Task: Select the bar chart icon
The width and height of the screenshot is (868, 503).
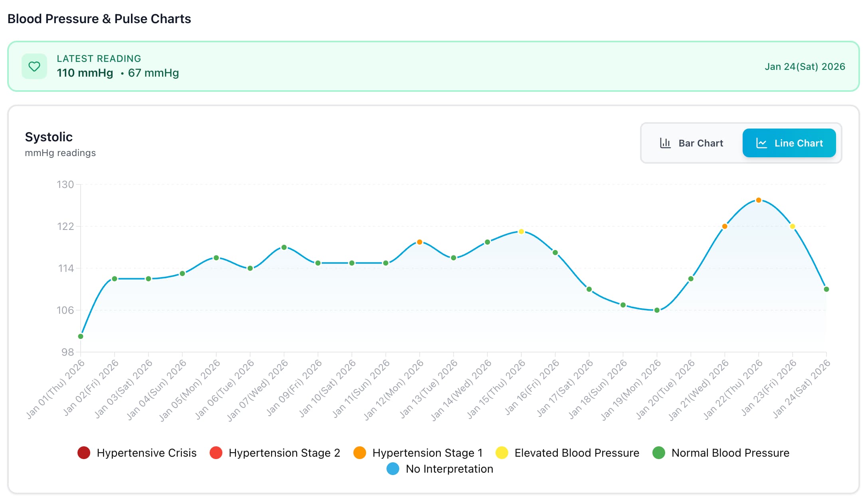Action: [665, 143]
